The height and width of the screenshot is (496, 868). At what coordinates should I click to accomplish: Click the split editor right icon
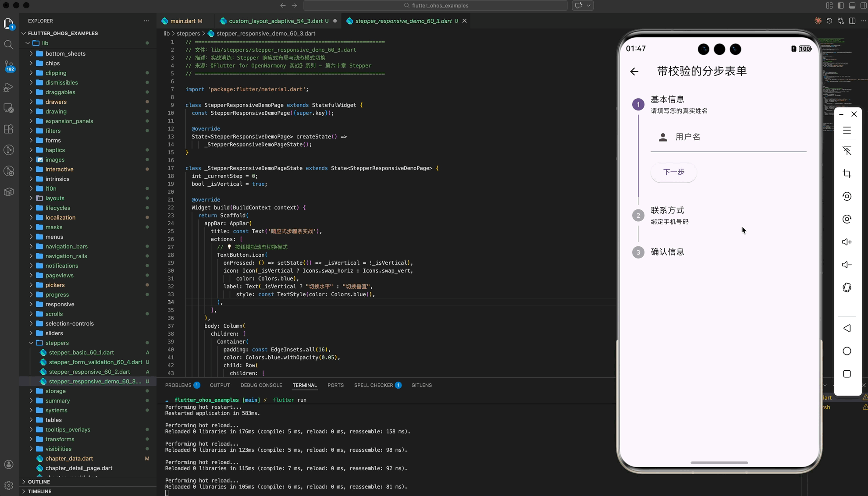852,21
